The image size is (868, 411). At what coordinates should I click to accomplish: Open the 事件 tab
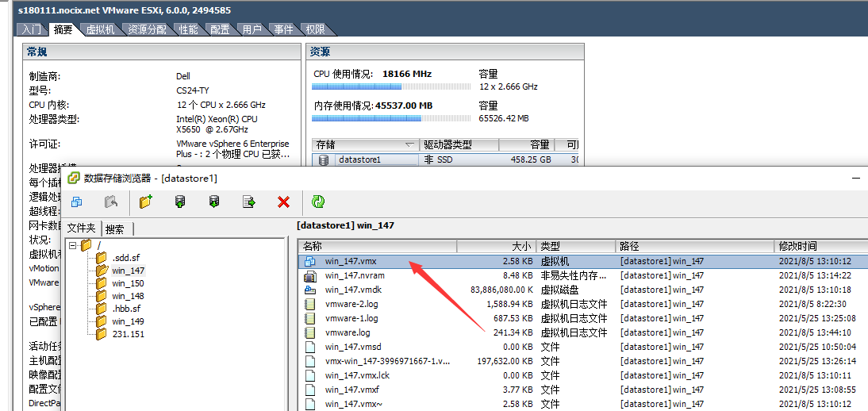283,30
